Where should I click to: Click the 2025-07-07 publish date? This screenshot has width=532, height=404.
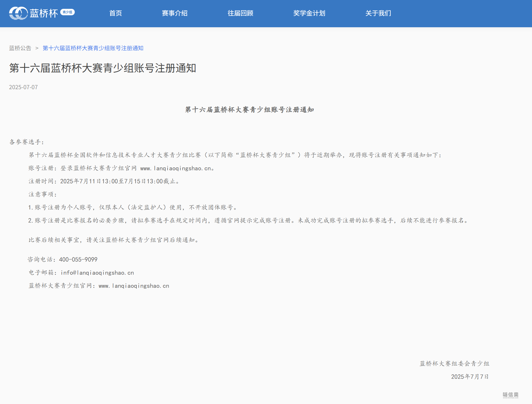pyautogui.click(x=23, y=87)
